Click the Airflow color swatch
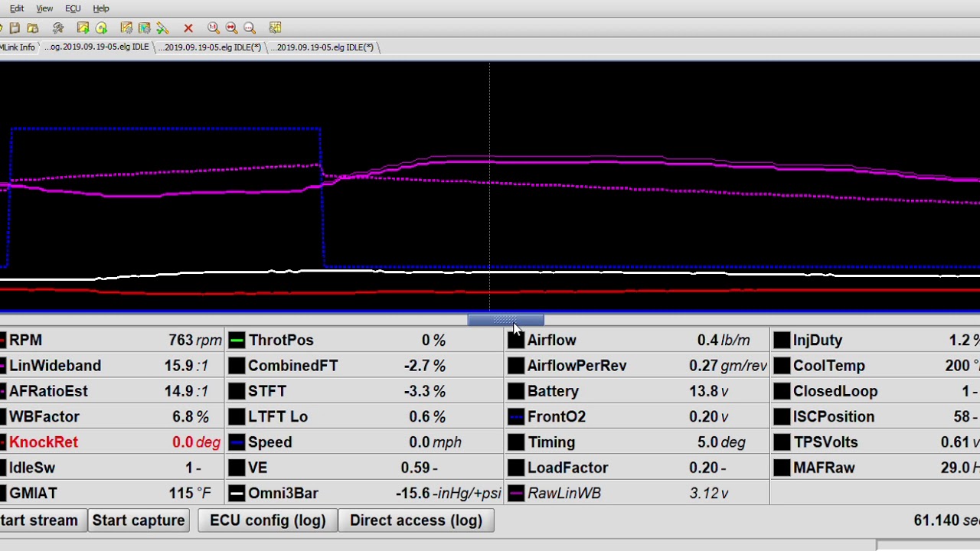The image size is (980, 551). [516, 341]
